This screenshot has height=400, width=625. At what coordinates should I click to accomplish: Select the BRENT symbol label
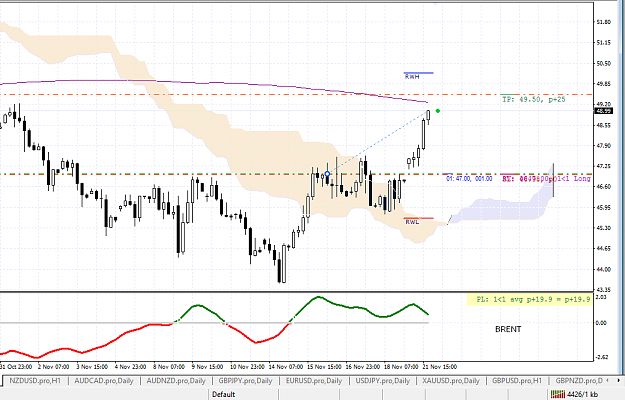[508, 329]
